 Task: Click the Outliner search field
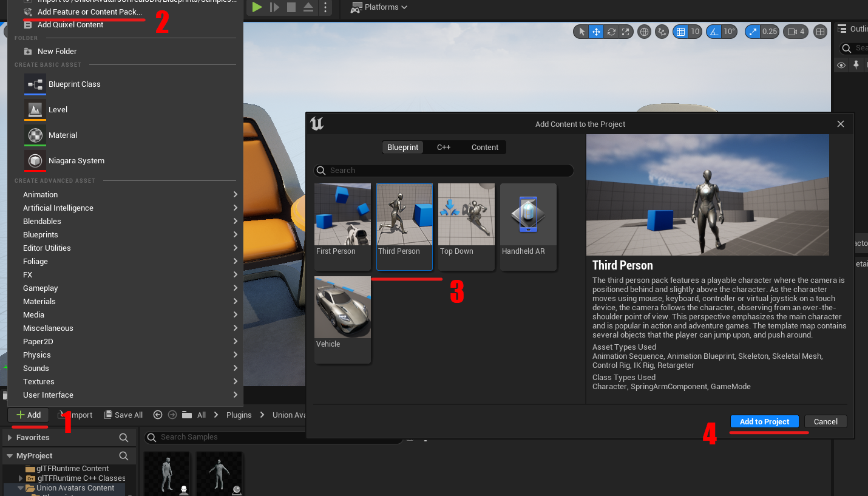854,48
